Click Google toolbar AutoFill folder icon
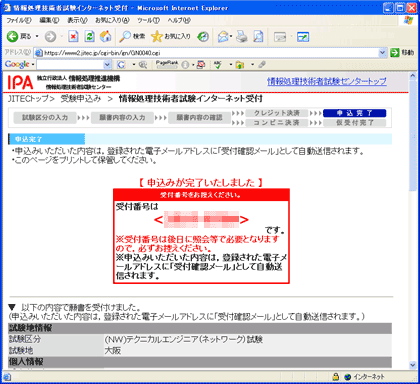The height and width of the screenshot is (384, 420). (240, 65)
